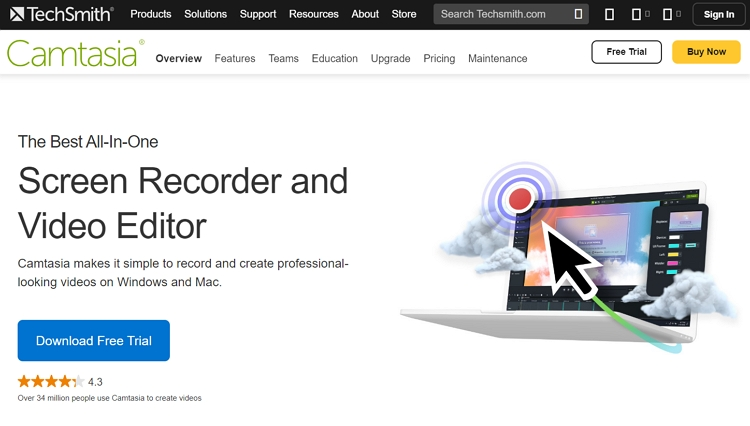Go to the Education tab
The width and height of the screenshot is (750, 426).
point(335,58)
